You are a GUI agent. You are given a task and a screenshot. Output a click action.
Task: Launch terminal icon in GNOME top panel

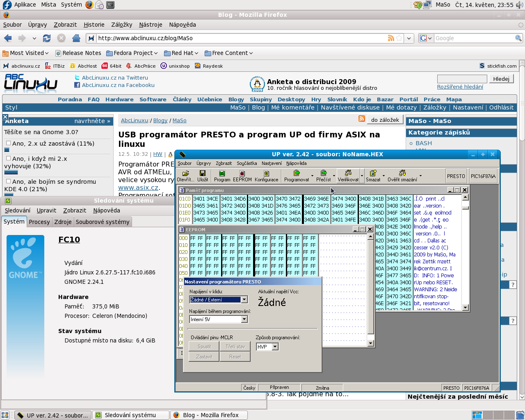110,5
